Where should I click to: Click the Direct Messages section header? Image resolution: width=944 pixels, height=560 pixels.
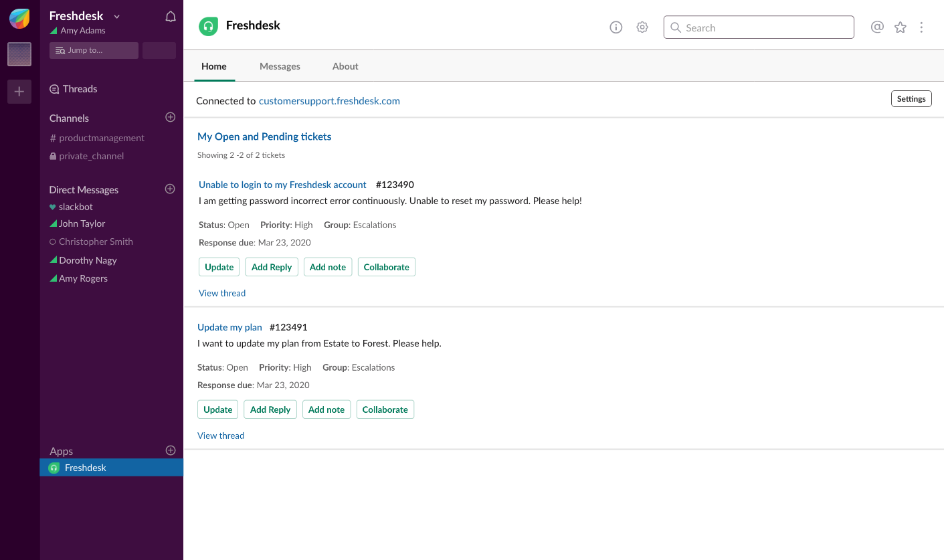[x=84, y=189]
